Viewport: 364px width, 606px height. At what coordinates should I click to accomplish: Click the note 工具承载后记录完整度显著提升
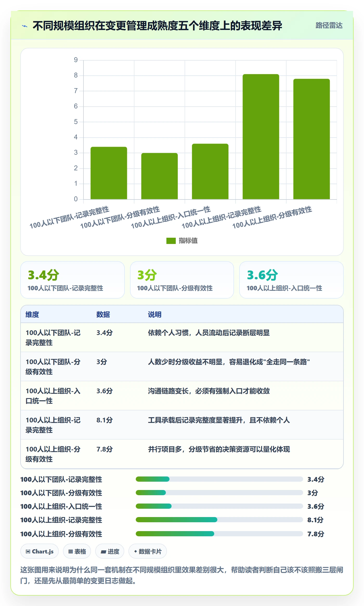[x=219, y=420]
